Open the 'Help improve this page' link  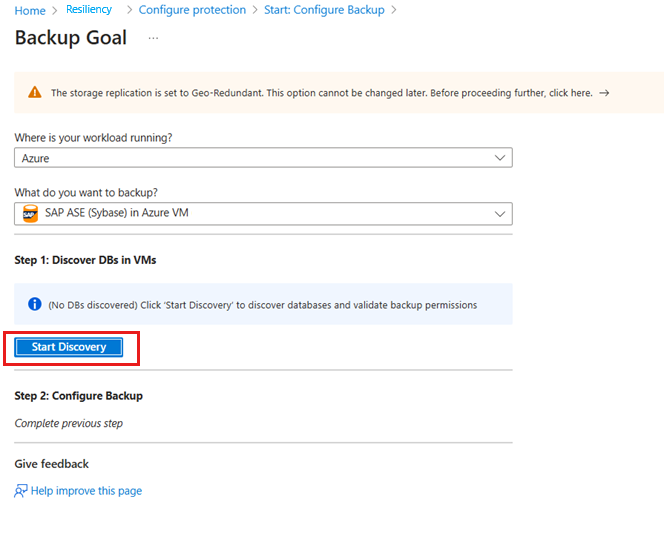click(86, 491)
